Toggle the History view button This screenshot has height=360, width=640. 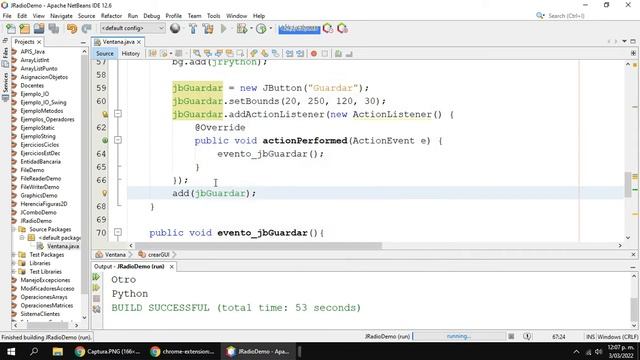tap(131, 53)
